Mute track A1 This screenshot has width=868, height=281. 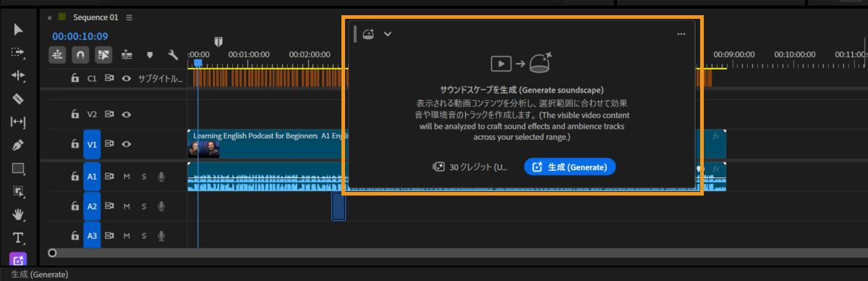coord(127,176)
